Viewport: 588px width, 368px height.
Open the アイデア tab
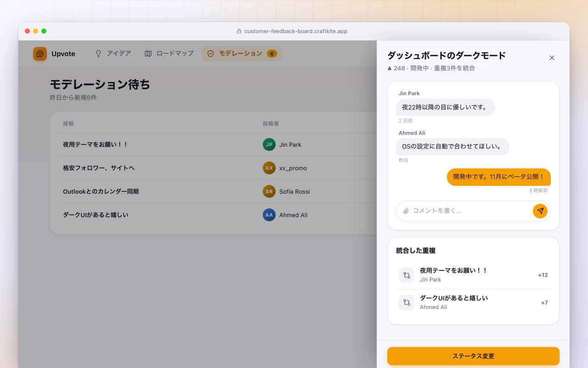113,54
